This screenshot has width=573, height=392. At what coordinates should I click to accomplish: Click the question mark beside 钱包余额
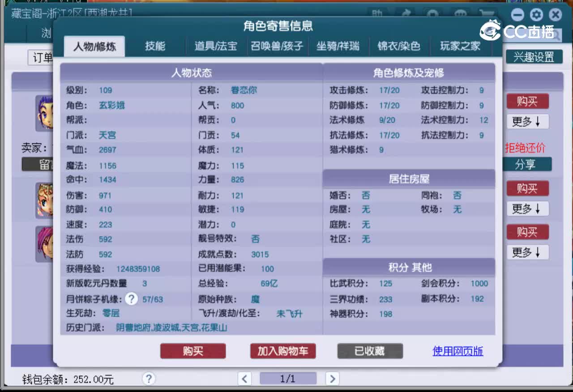coord(148,379)
